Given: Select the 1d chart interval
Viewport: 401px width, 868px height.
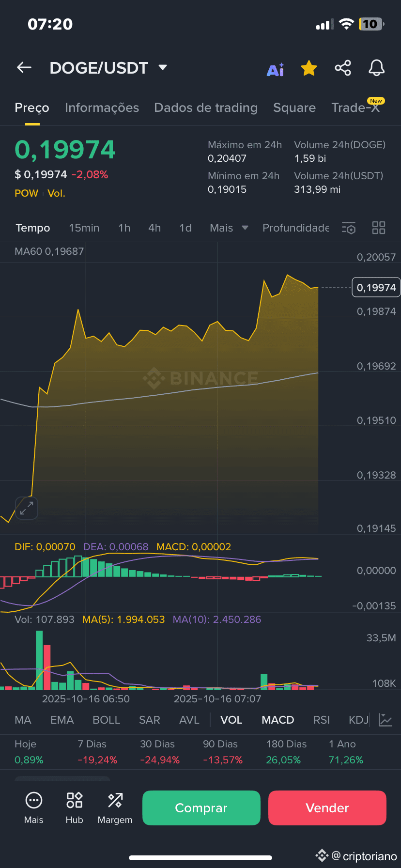Looking at the screenshot, I should pyautogui.click(x=185, y=228).
